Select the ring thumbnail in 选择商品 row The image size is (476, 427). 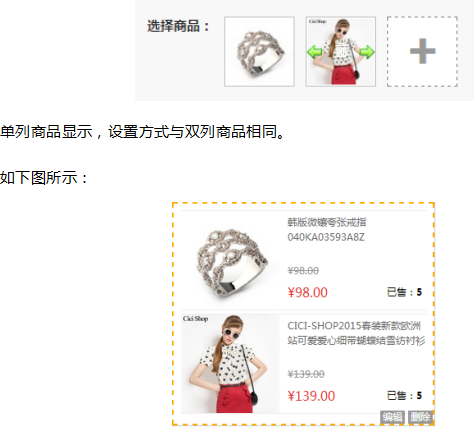[x=259, y=51]
